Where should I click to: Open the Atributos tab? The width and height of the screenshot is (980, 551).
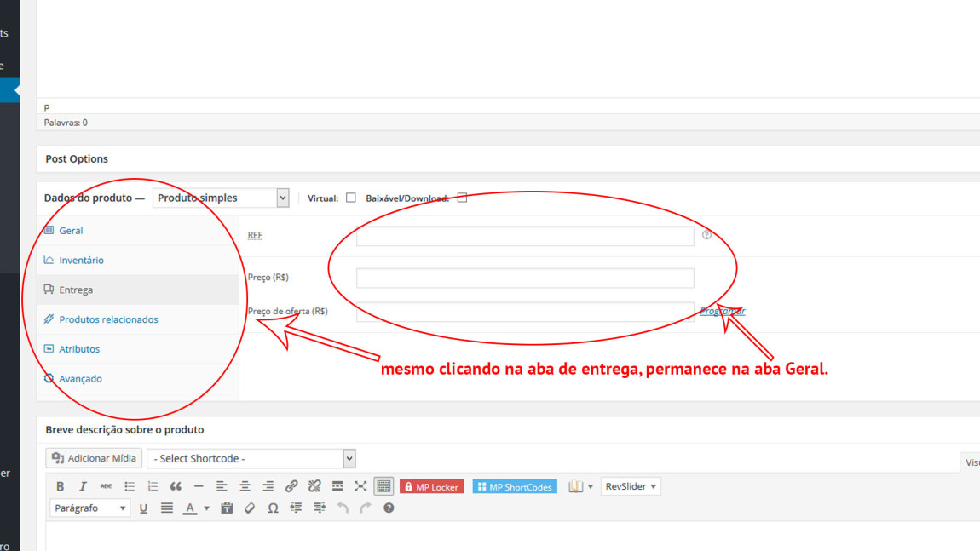click(x=137, y=349)
